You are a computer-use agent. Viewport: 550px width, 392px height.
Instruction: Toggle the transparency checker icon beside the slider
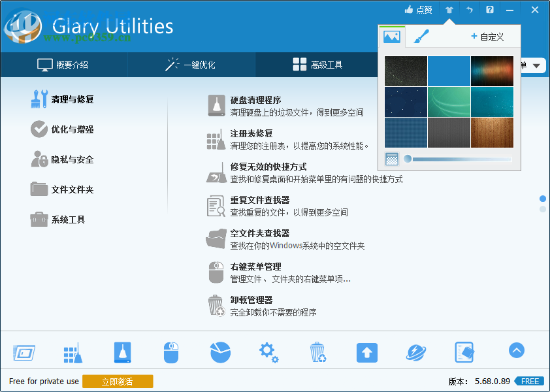click(x=391, y=159)
